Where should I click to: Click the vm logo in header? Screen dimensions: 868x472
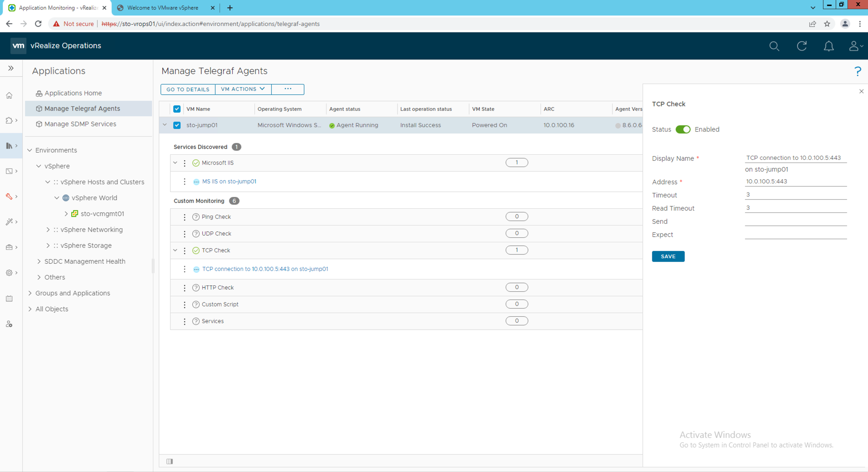[x=18, y=46]
